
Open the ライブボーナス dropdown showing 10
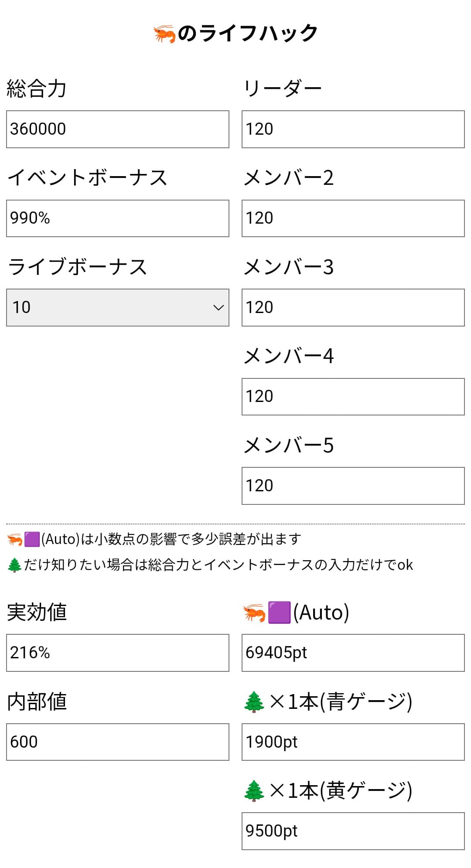pos(118,307)
